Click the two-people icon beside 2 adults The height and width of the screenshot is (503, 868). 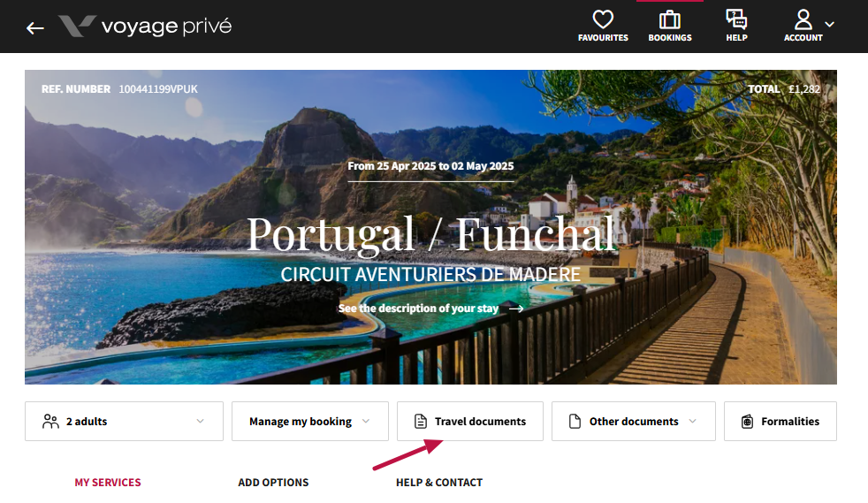pos(50,422)
